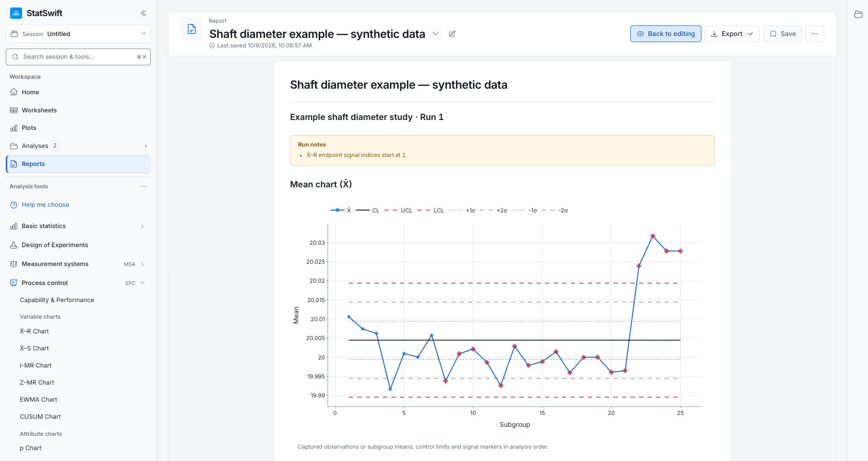Open X̄–S Chart tool
868x461 pixels.
click(34, 349)
